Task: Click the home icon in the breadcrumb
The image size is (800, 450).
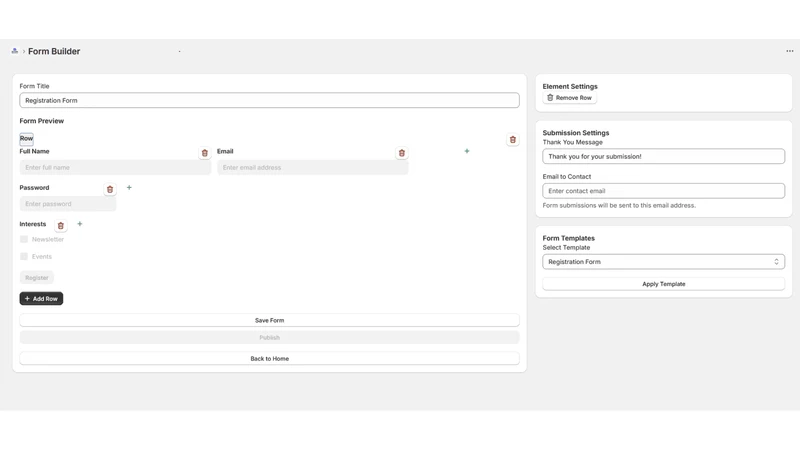Action: (15, 51)
